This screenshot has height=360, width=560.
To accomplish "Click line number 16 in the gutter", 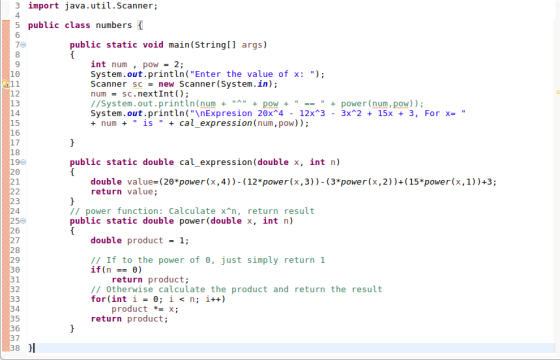I will (x=15, y=133).
